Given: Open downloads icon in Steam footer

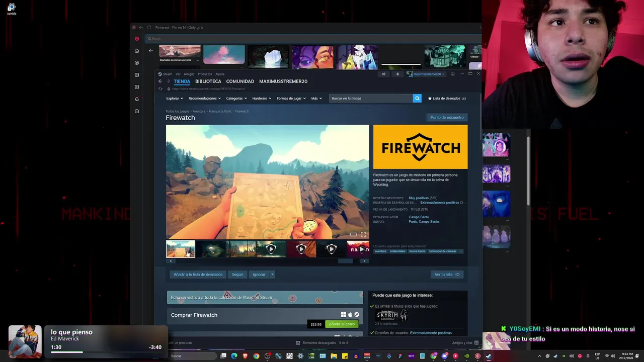Looking at the screenshot, I should [x=298, y=343].
